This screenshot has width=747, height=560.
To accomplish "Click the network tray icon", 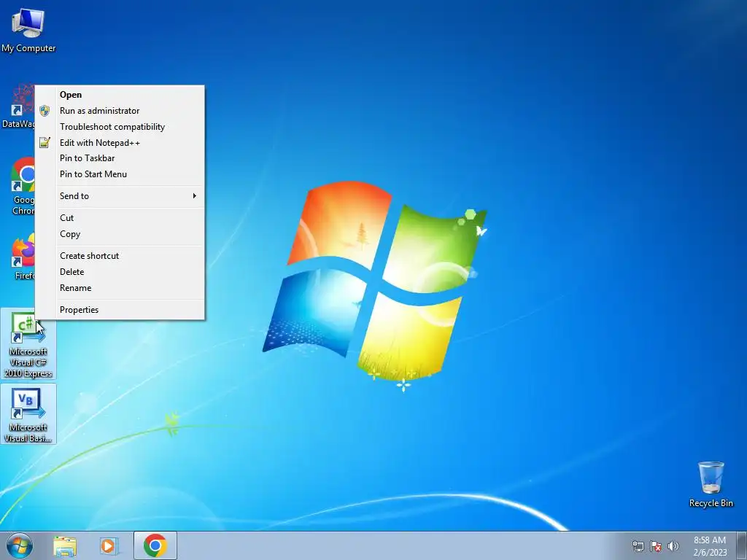I will tap(638, 546).
